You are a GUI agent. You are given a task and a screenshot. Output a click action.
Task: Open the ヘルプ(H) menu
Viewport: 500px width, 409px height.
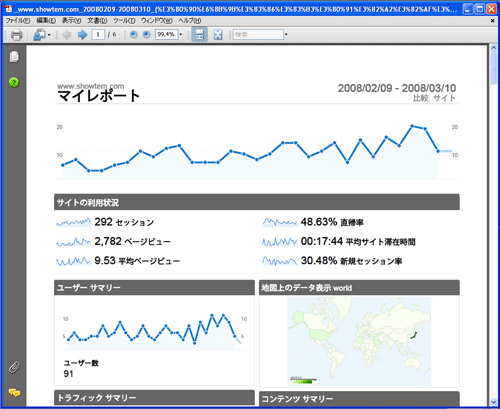coord(190,21)
